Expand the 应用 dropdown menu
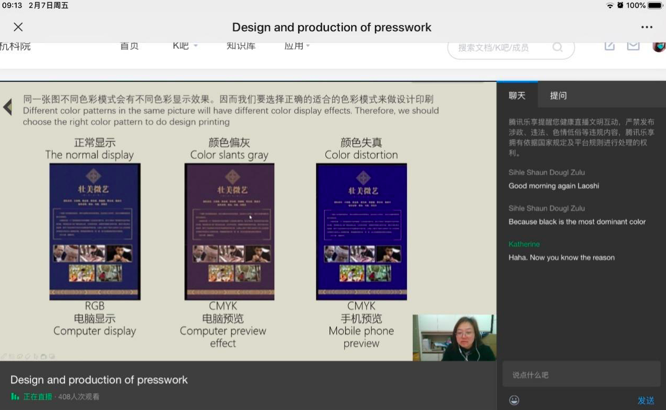 point(296,46)
